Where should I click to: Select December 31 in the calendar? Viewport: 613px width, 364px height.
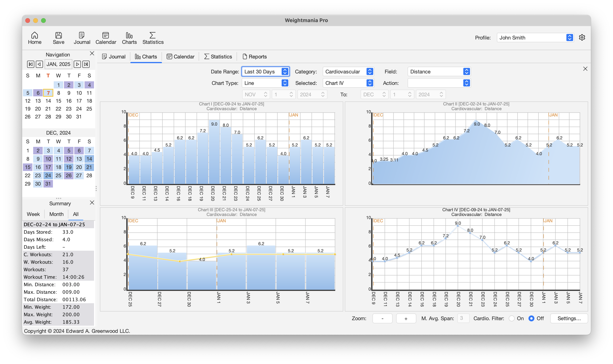[48, 184]
